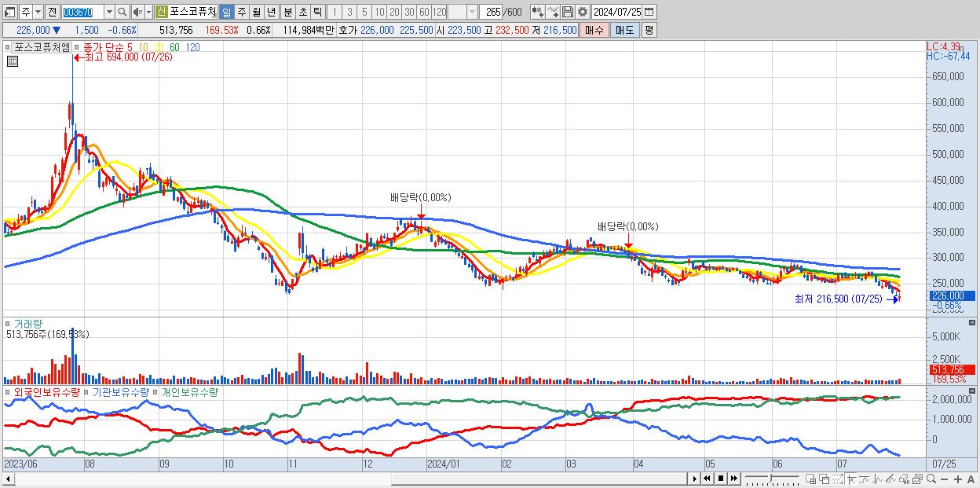Select the 분 minute chart period
Viewport: 980px width, 488px height.
pos(287,12)
